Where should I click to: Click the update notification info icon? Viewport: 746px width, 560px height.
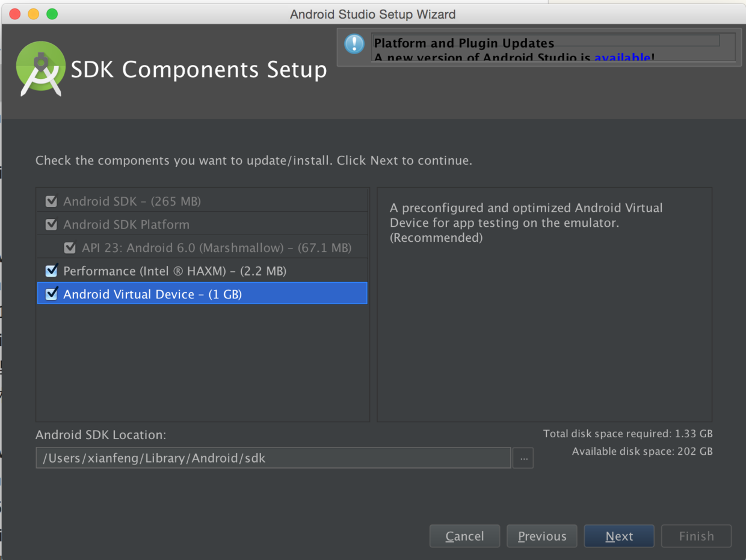coord(354,44)
